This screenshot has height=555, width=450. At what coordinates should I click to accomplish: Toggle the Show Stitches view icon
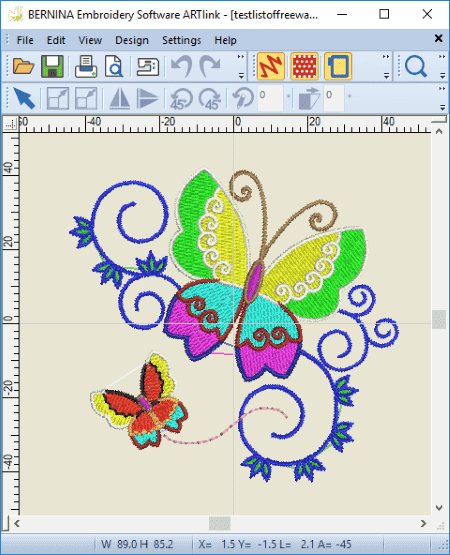coord(271,66)
